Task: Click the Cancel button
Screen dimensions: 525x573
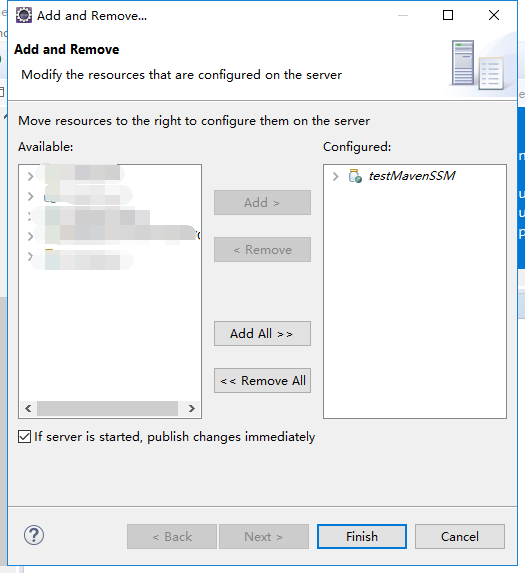Action: point(460,536)
